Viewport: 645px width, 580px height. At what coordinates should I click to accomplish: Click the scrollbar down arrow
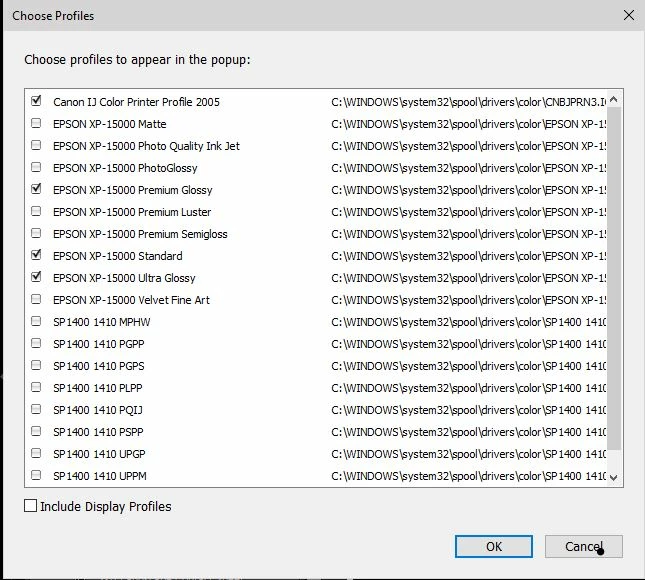(614, 478)
